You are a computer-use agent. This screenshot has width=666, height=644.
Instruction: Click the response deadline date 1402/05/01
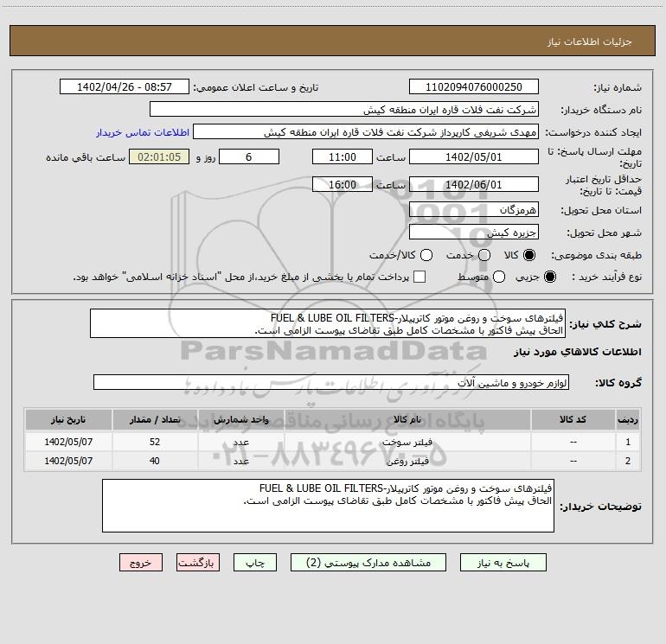click(474, 156)
